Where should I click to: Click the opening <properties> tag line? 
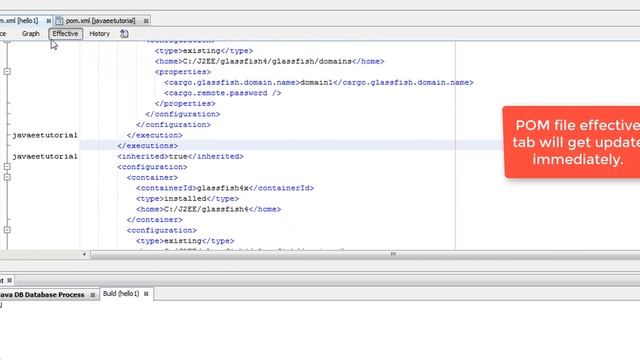click(183, 72)
